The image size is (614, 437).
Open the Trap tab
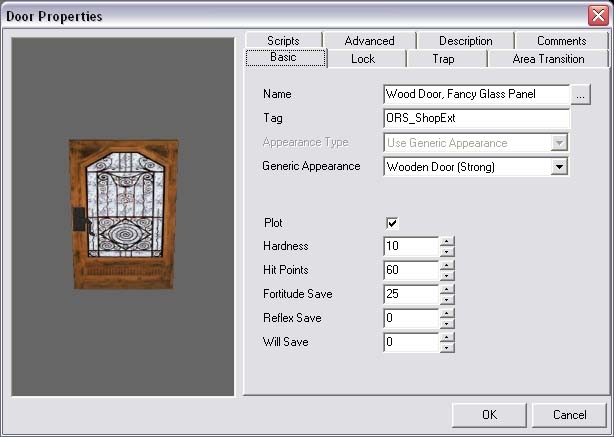pyautogui.click(x=443, y=59)
